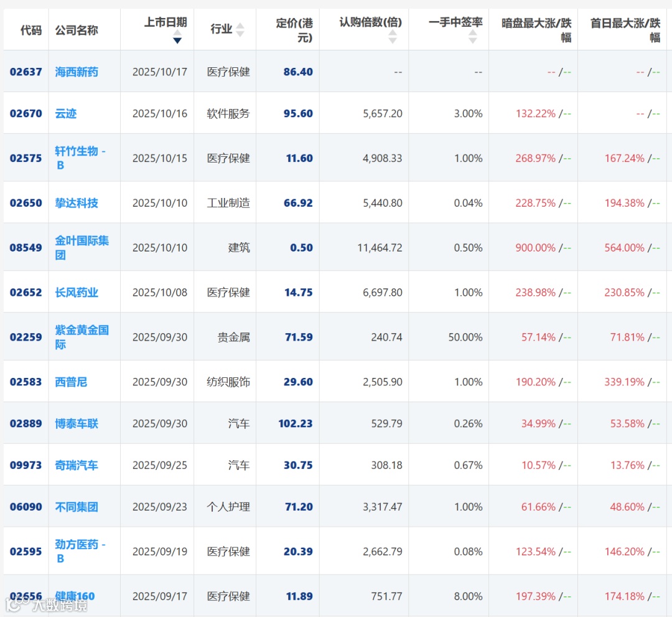Image resolution: width=672 pixels, height=617 pixels.
Task: Select first-day gain 13.76%
Action: coord(627,465)
